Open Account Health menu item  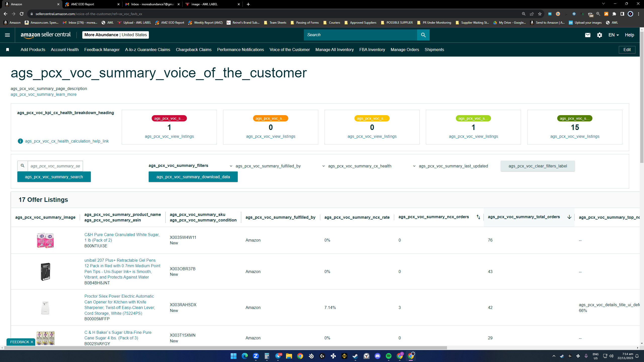tap(65, 50)
